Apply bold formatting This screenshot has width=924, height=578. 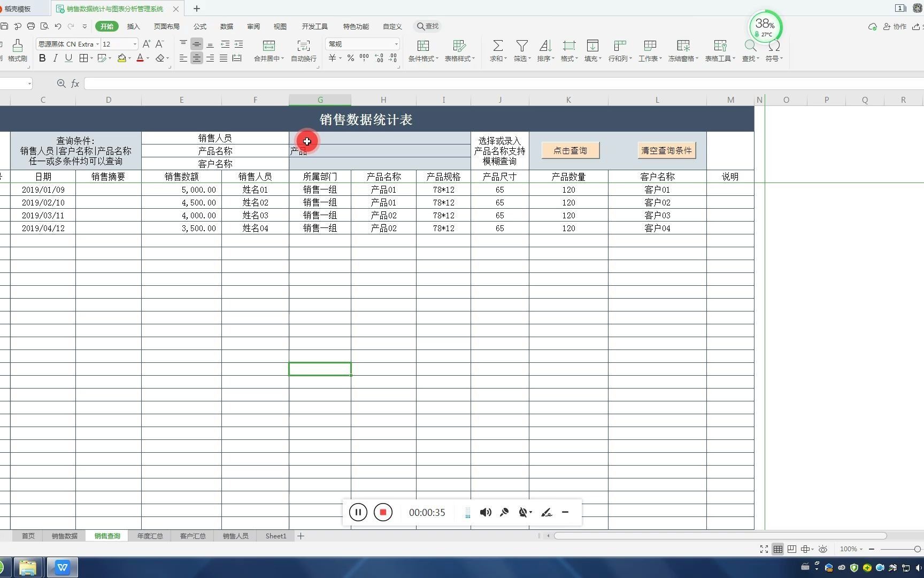click(42, 58)
